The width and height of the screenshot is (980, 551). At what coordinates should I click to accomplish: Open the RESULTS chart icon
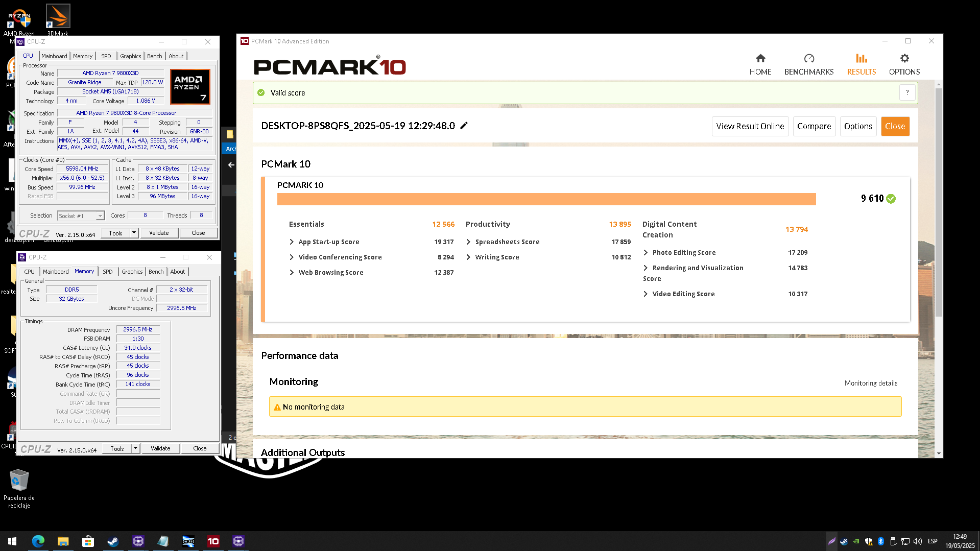tap(862, 58)
